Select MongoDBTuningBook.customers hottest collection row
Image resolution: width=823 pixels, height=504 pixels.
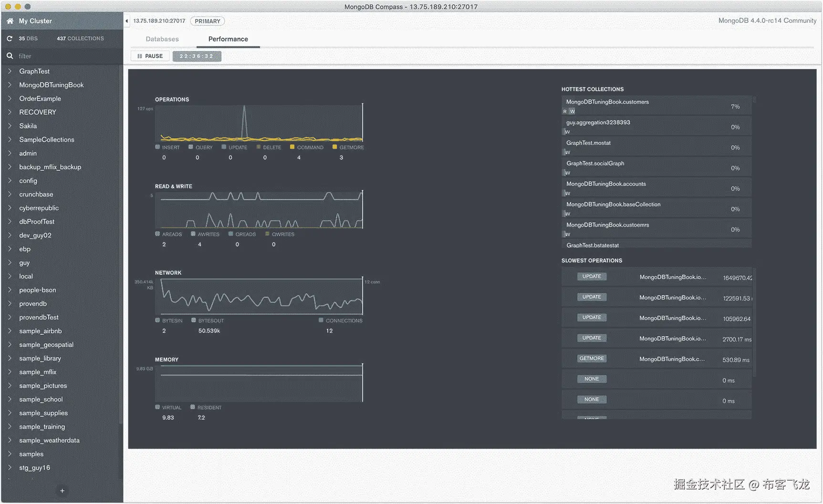pyautogui.click(x=656, y=106)
